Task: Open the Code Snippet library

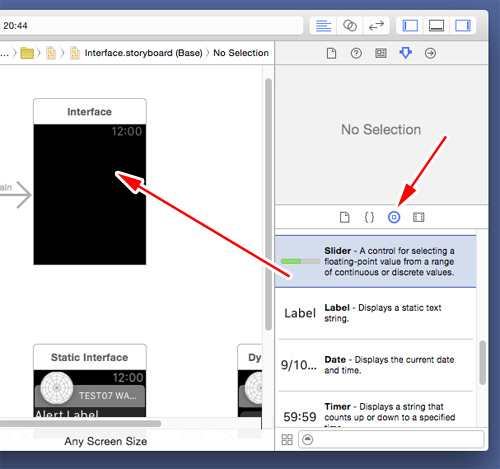Action: tap(369, 217)
